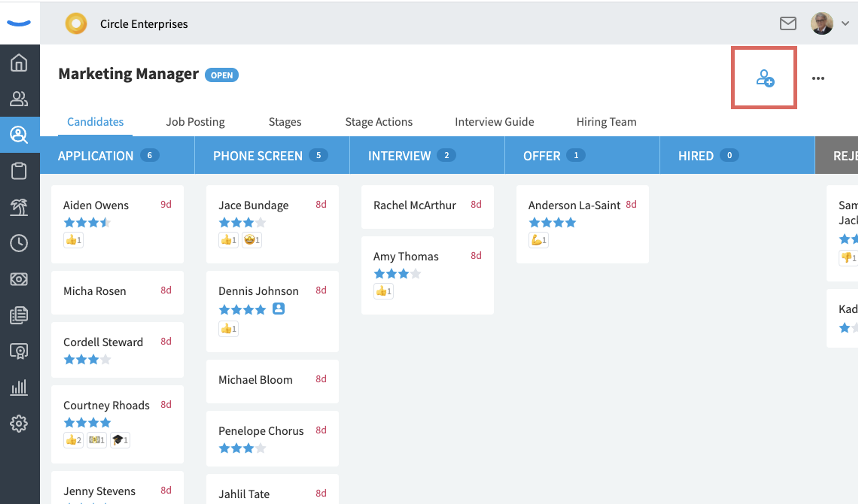Click the PHONE SCREEN stage header
Viewport: 858px width, 504px height.
click(x=272, y=155)
